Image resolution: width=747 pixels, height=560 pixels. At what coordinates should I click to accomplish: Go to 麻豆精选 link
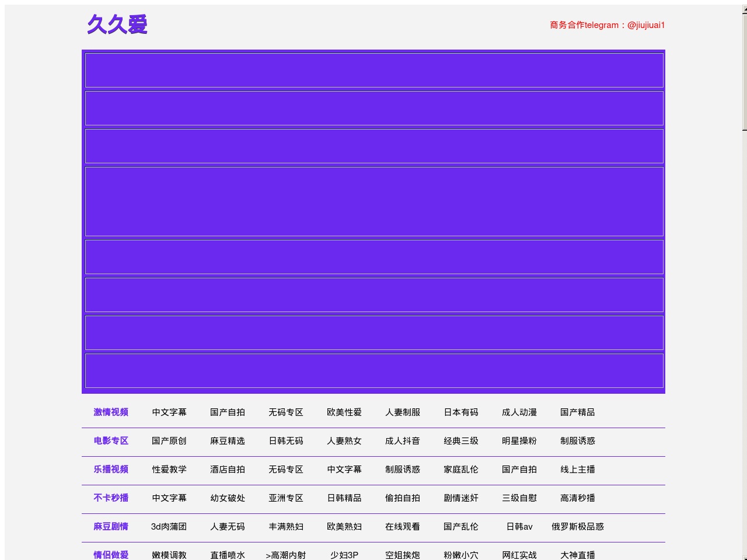pos(228,440)
